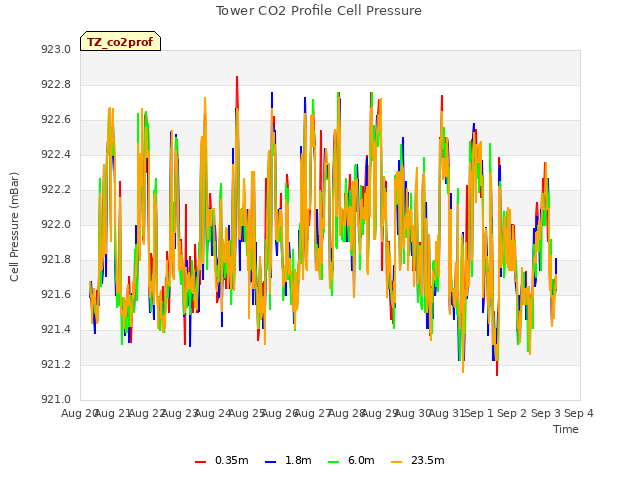Image resolution: width=640 pixels, height=480 pixels.
Task: Click the 6.0m legend label
Action: tap(361, 460)
